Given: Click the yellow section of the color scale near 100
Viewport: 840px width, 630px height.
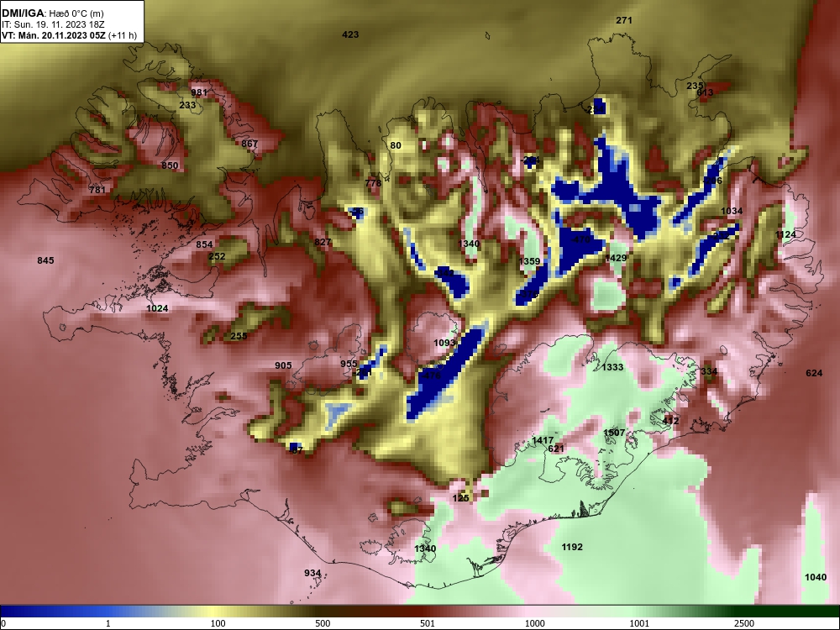Looking at the screenshot, I should coord(214,612).
